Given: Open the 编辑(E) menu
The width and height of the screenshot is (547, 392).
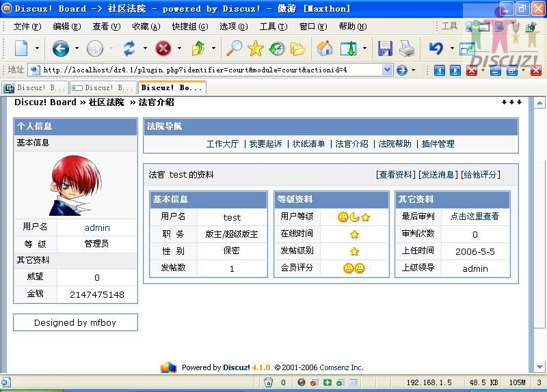Looking at the screenshot, I should pyautogui.click(x=67, y=27).
